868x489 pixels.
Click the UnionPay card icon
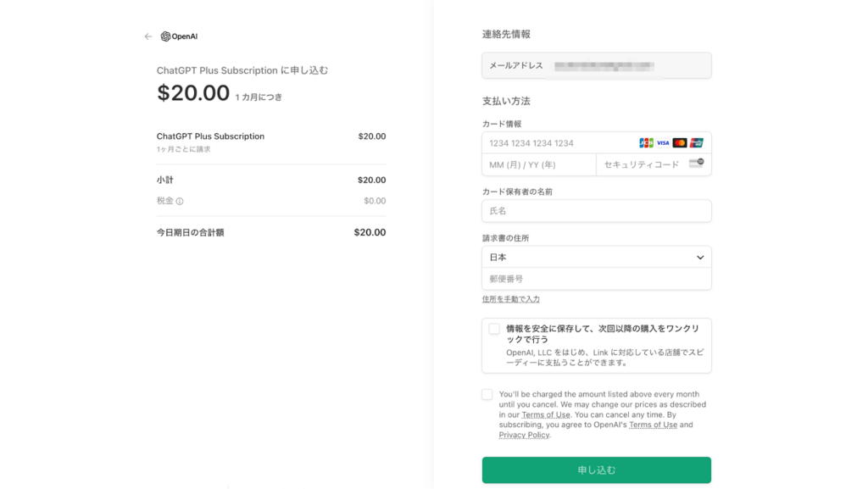pyautogui.click(x=697, y=142)
